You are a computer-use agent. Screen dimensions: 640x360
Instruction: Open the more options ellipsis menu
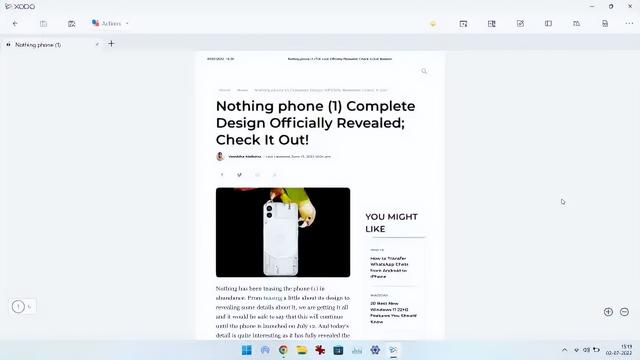click(629, 24)
